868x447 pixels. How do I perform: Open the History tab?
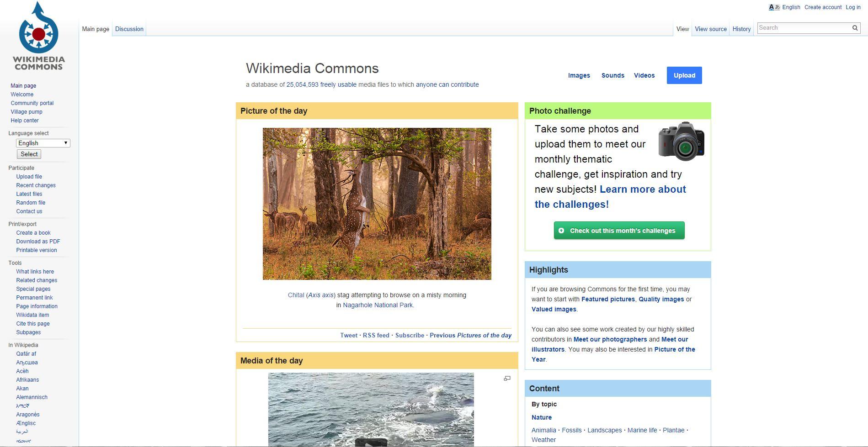[x=741, y=29]
